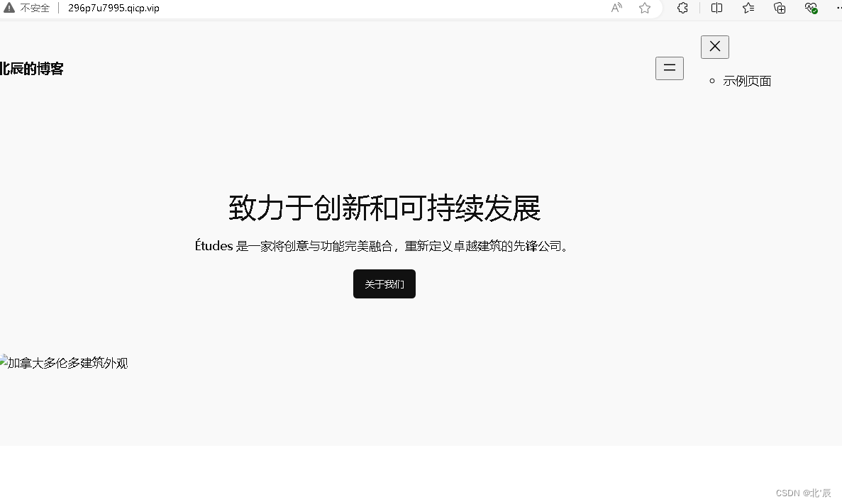This screenshot has width=842, height=504.
Task: Open the Collections icon
Action: tap(780, 8)
